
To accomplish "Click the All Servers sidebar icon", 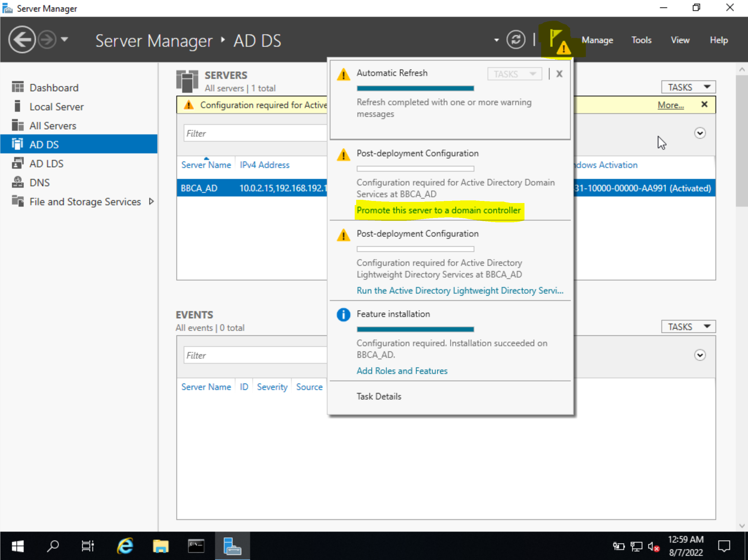I will (18, 125).
